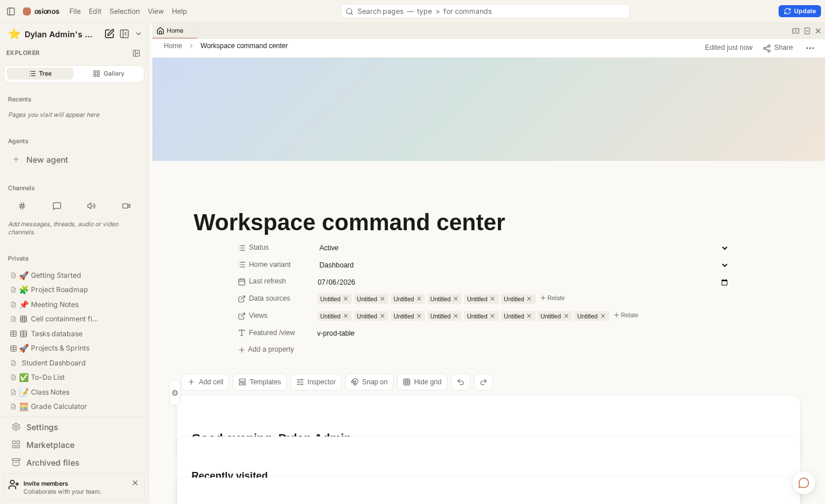
Task: Click the Share button
Action: point(778,48)
